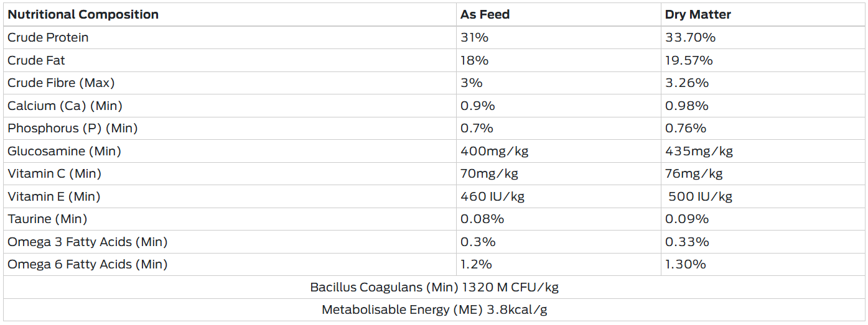Click the Metabolisable Energy 3.8kcal/g row

click(x=434, y=309)
